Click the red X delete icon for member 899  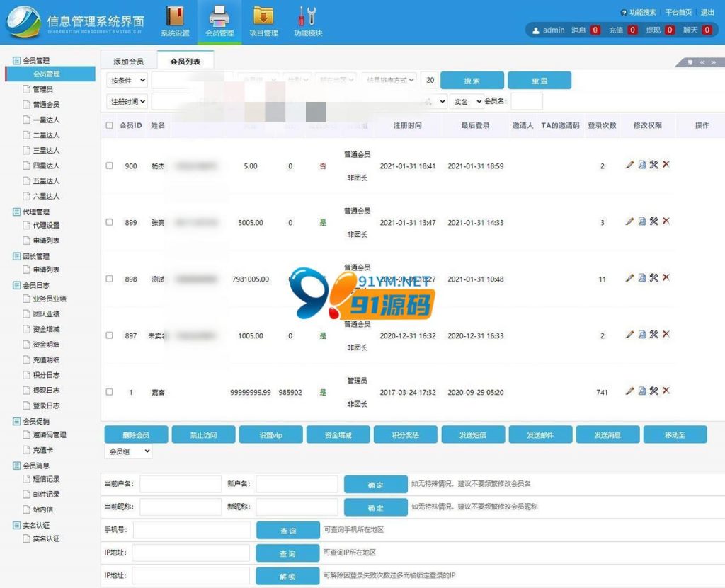pyautogui.click(x=666, y=221)
